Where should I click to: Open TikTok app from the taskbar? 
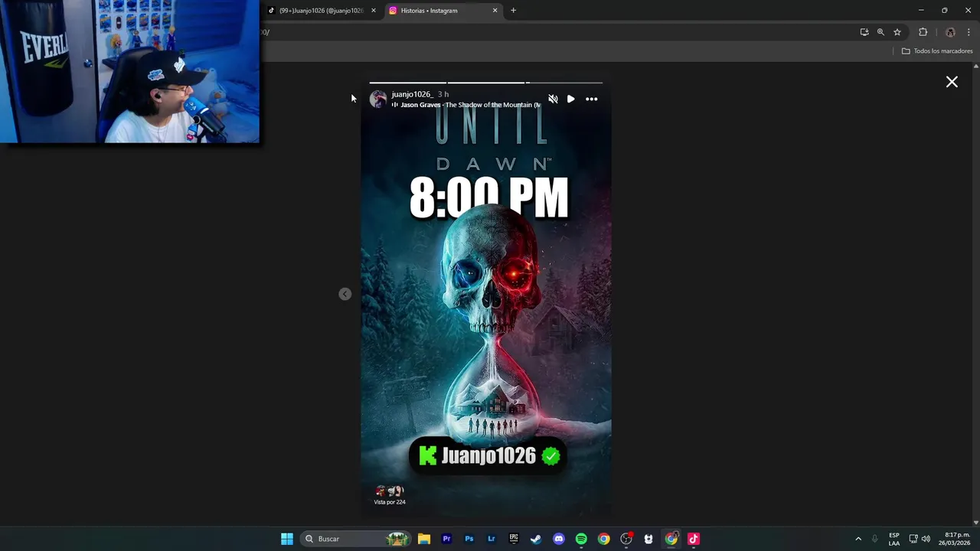(x=694, y=539)
